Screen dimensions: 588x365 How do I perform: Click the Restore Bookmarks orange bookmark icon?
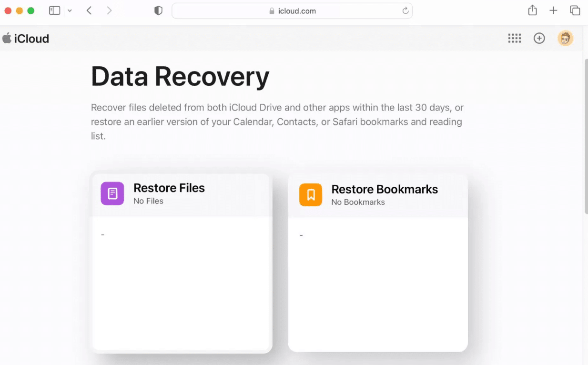tap(310, 194)
